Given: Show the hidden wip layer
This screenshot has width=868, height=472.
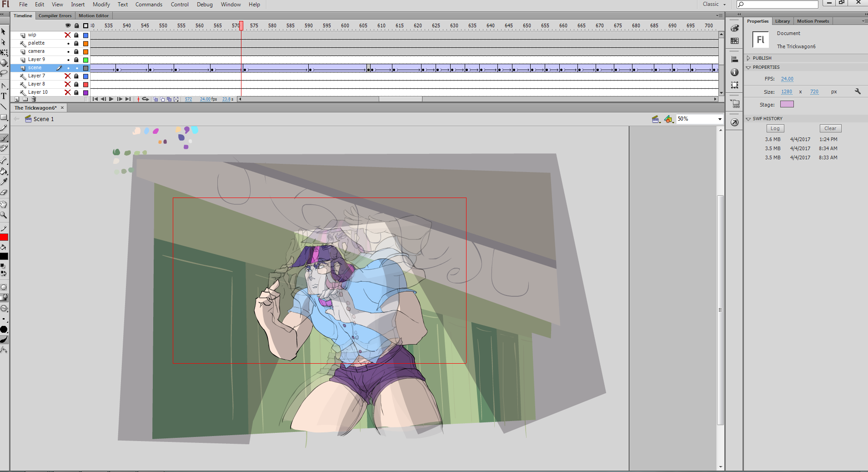Looking at the screenshot, I should (68, 35).
